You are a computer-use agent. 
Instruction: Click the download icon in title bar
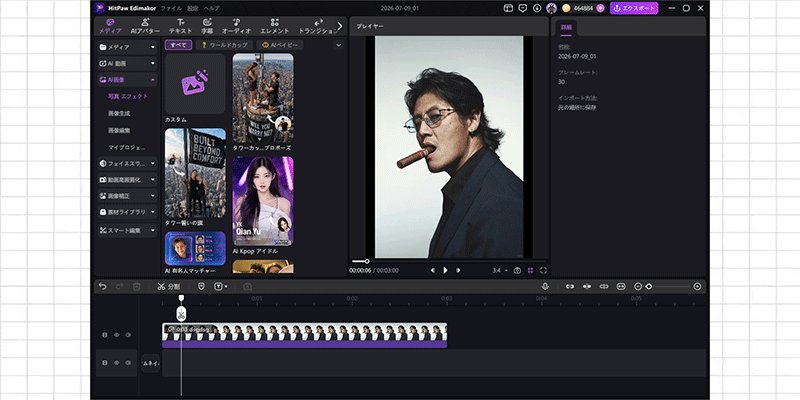coord(537,8)
